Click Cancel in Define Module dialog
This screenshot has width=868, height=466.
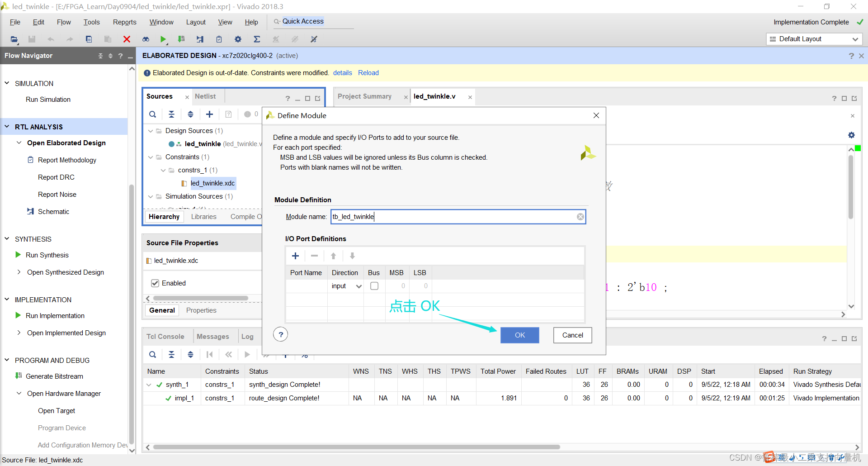tap(572, 335)
